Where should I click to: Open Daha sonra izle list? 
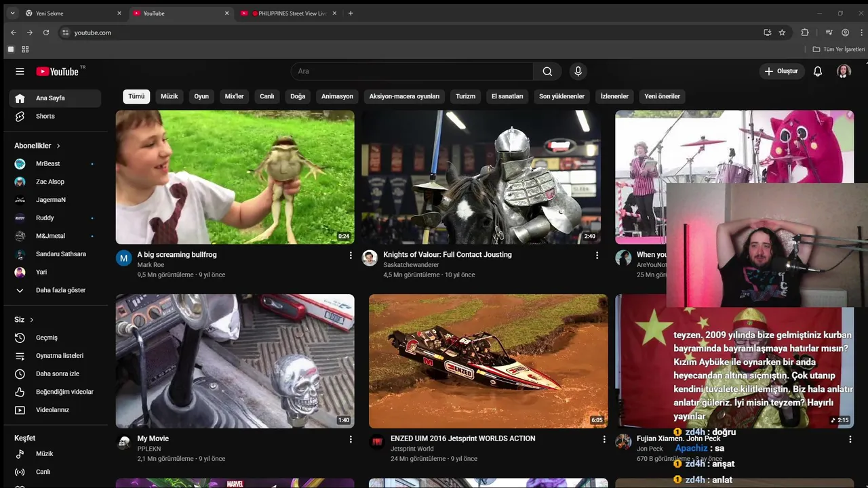tap(55, 374)
